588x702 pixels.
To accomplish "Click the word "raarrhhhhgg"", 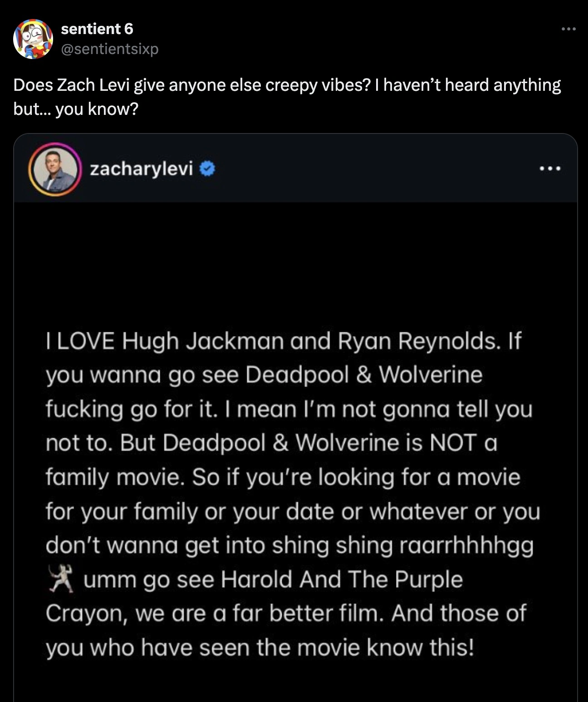I will 466,545.
